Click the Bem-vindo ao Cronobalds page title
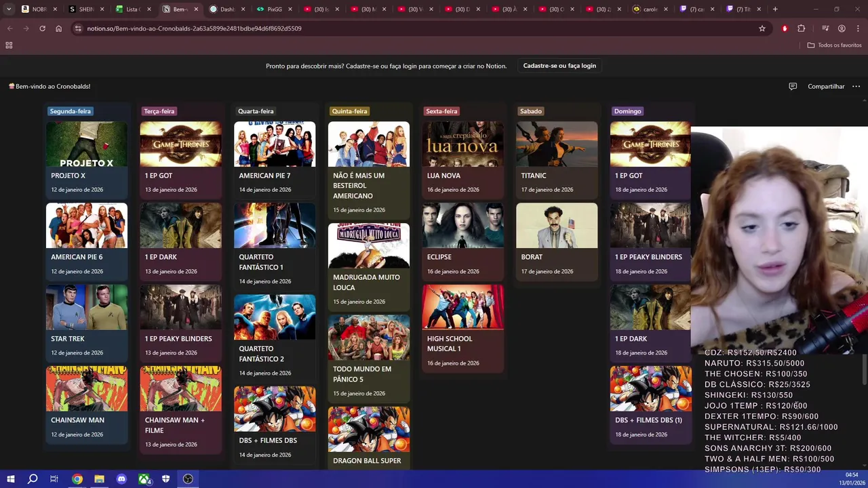 coord(53,87)
